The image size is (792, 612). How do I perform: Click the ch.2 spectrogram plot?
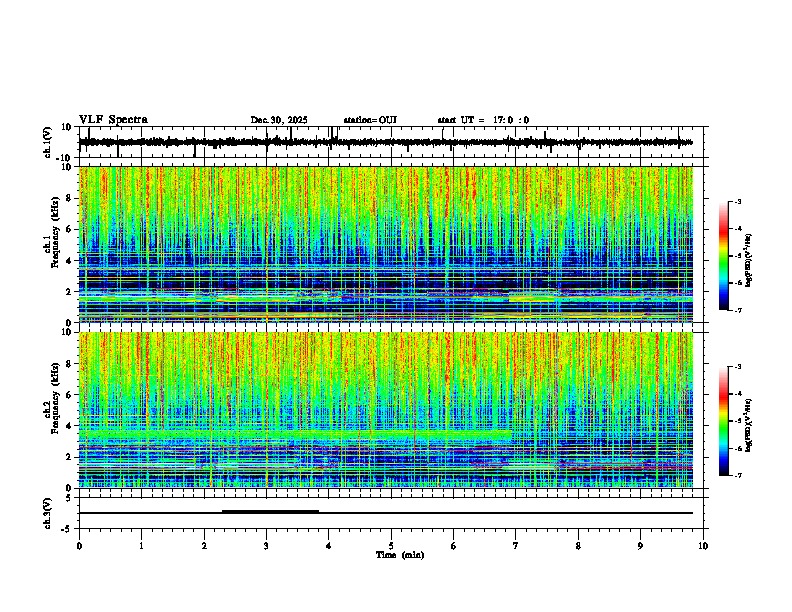coord(385,410)
